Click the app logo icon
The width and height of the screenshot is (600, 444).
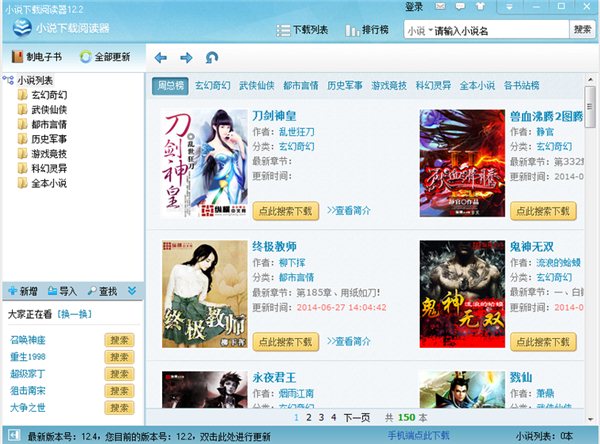click(22, 28)
